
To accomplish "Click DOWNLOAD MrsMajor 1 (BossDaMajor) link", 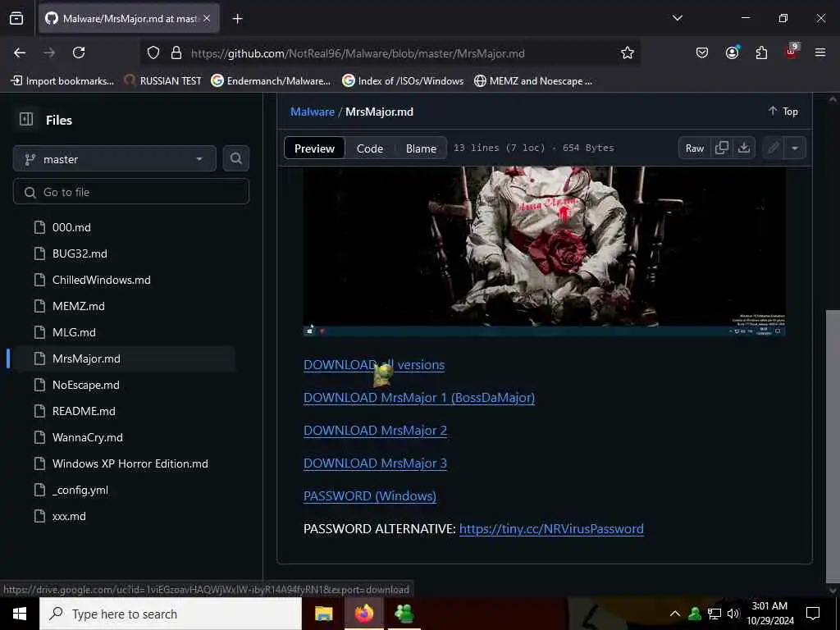I will (x=419, y=398).
